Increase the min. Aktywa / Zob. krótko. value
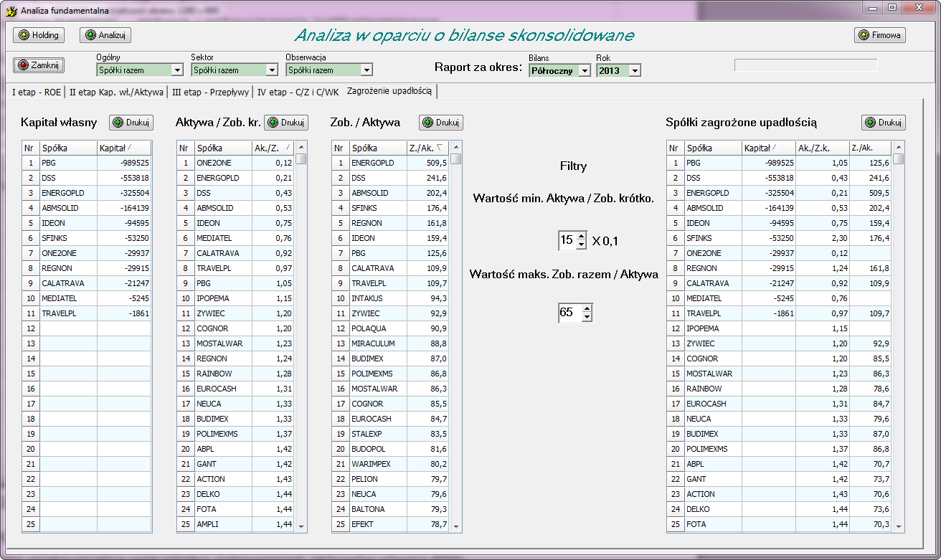Screen dimensions: 941x560 pos(582,236)
